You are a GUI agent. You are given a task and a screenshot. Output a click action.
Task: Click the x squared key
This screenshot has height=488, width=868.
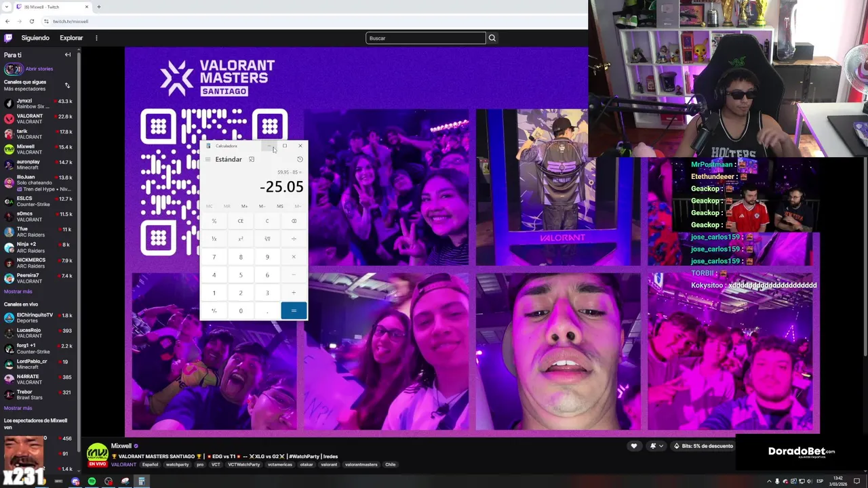[x=241, y=239]
